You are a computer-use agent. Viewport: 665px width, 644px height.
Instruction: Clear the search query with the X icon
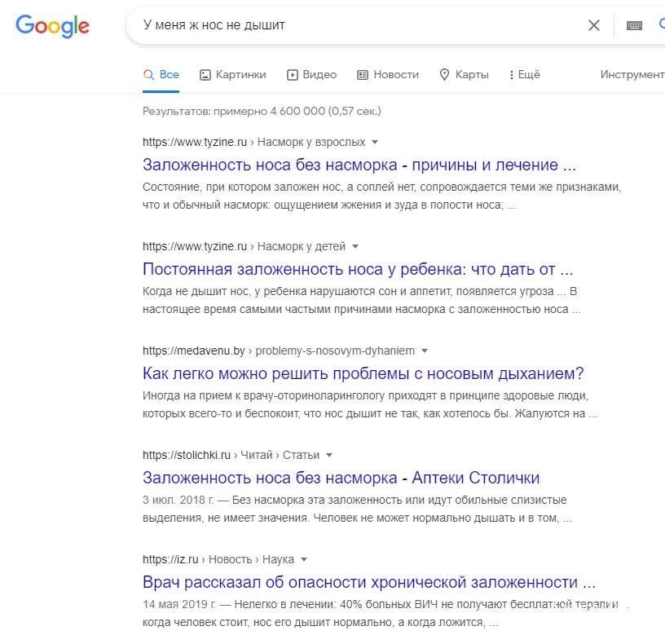(594, 25)
